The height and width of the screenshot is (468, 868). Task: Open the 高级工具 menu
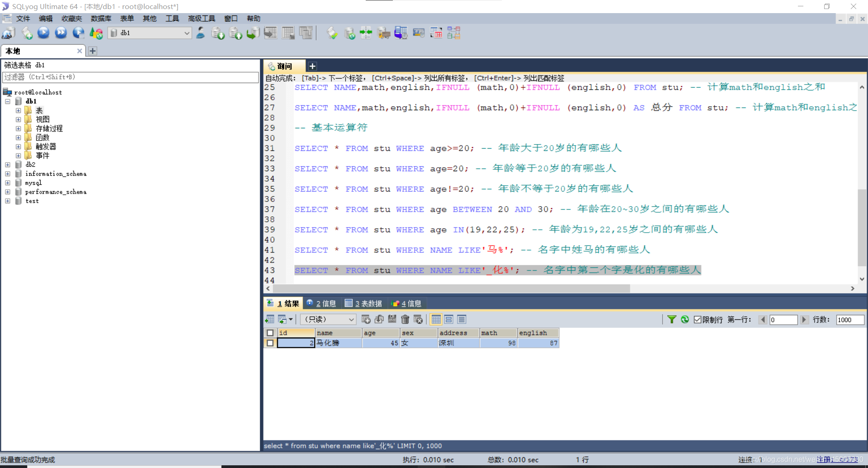(202, 19)
